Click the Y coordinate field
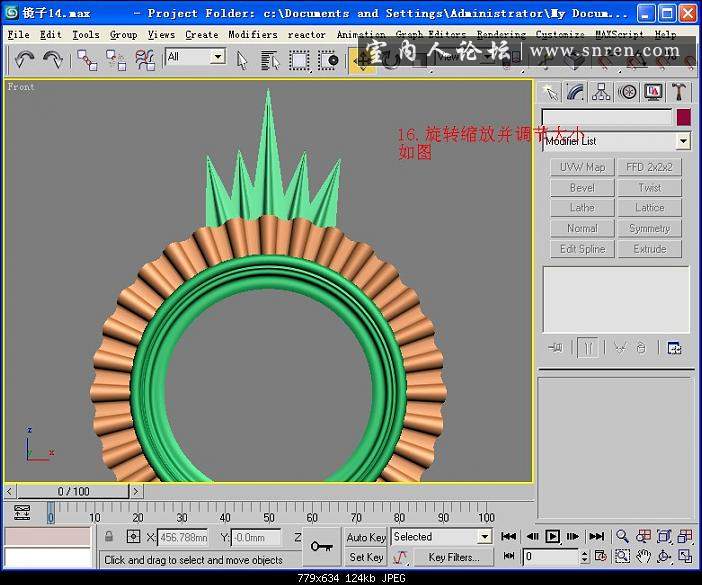Image resolution: width=702 pixels, height=585 pixels. pos(256,537)
